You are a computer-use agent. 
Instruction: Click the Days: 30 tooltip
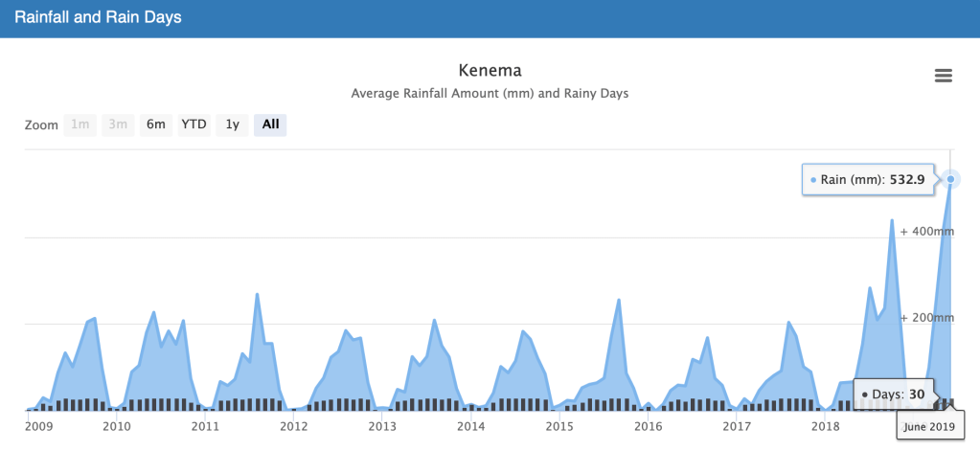[x=893, y=394]
